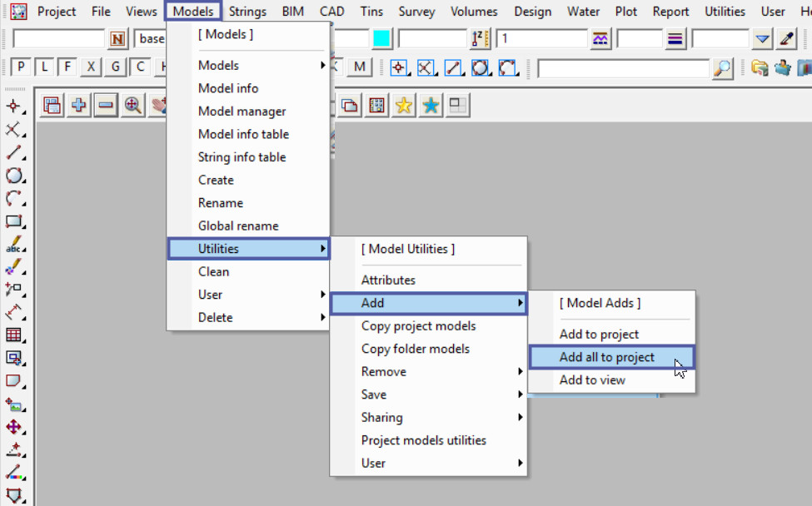812x506 pixels.
Task: Click the view menu clipboard icon
Action: click(52, 106)
